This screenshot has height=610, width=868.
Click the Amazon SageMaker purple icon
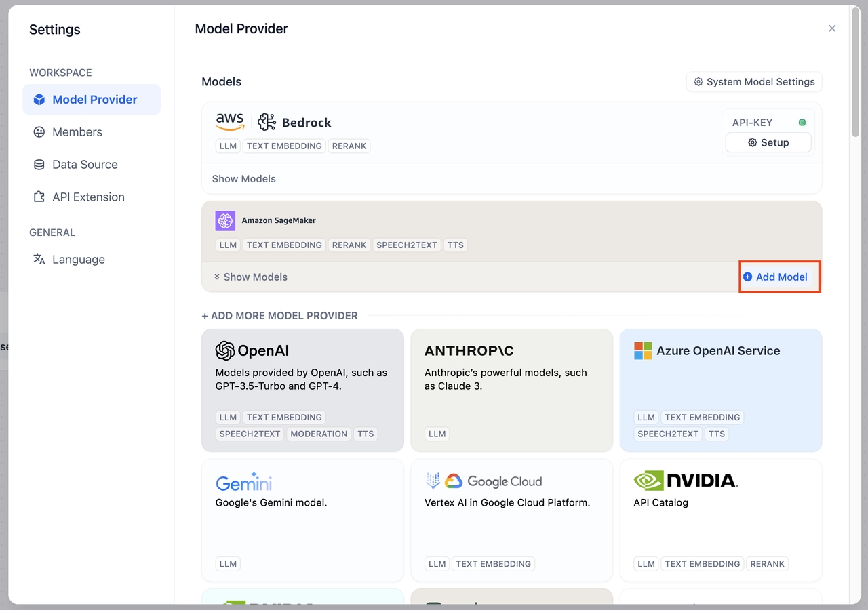(x=225, y=220)
